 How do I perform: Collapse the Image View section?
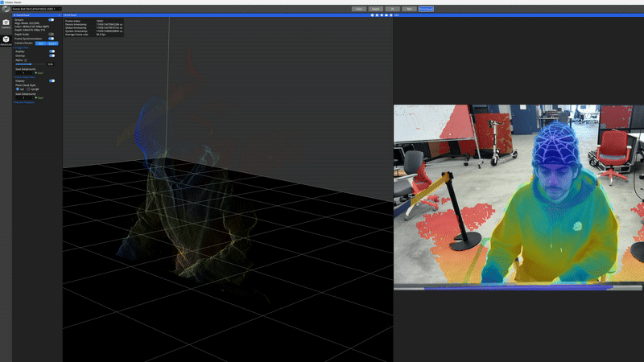click(x=21, y=47)
